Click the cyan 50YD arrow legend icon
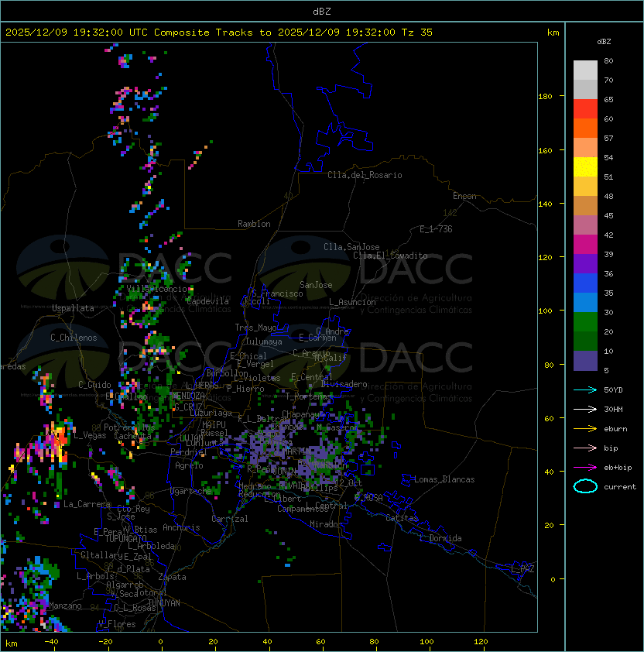The height and width of the screenshot is (652, 644). 585,390
